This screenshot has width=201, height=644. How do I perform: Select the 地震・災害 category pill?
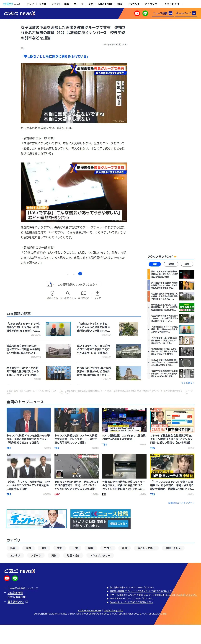73,556
